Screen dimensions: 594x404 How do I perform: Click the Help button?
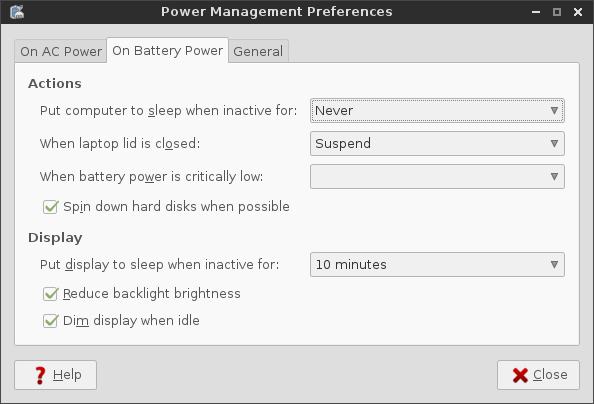tap(55, 375)
